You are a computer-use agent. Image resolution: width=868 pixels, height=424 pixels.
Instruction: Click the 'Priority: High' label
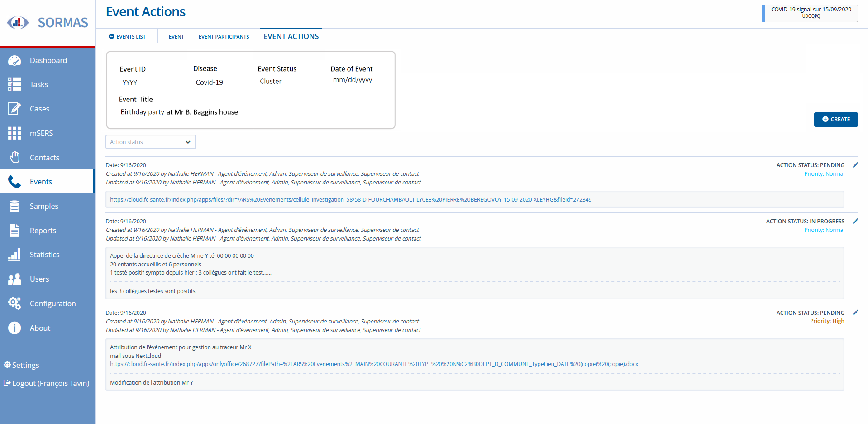tap(827, 321)
